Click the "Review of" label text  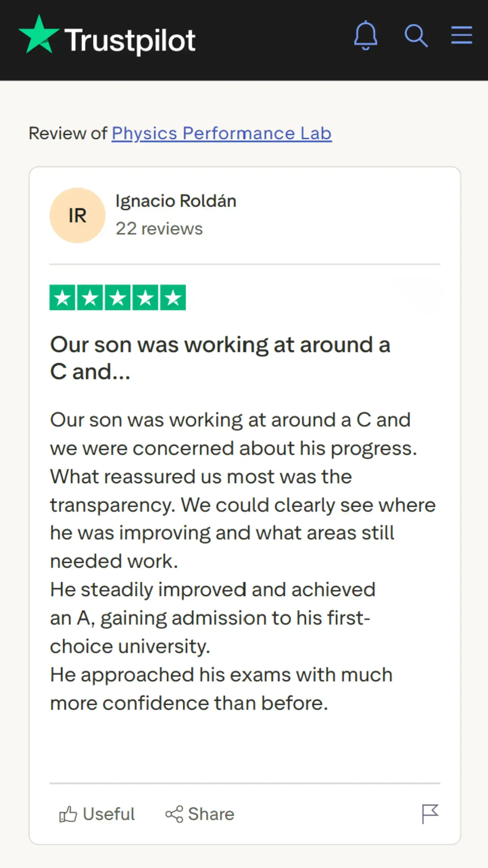(68, 133)
